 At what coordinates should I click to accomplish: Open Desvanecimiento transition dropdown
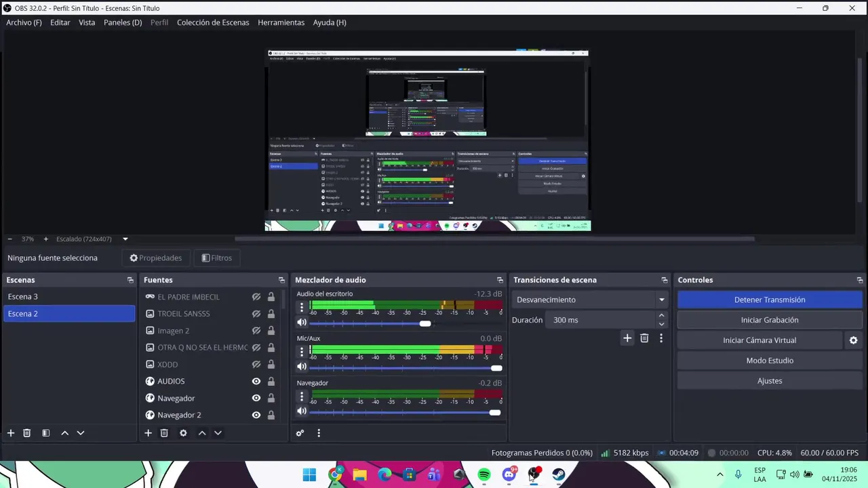pyautogui.click(x=590, y=300)
